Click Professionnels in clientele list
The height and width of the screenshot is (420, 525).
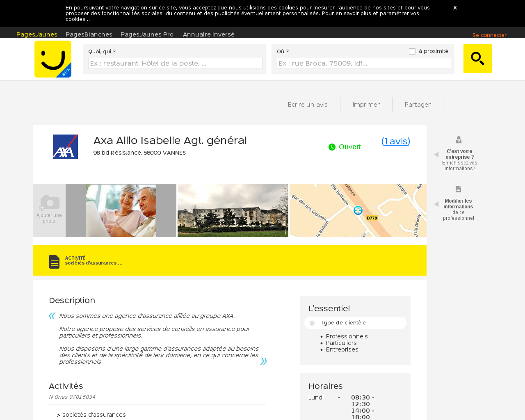(347, 336)
